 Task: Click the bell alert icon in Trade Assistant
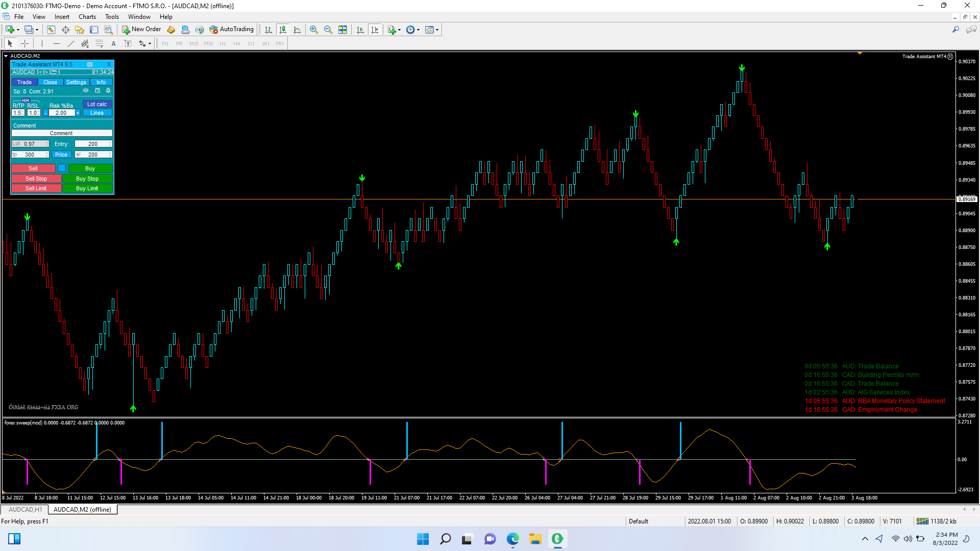click(108, 91)
